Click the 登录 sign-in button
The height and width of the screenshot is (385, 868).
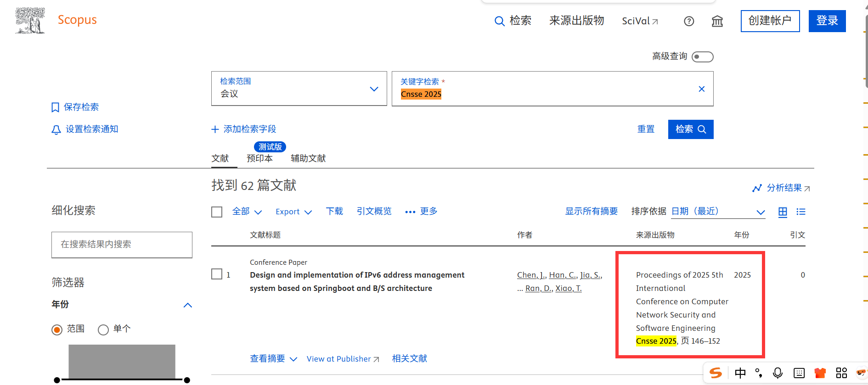coord(827,21)
